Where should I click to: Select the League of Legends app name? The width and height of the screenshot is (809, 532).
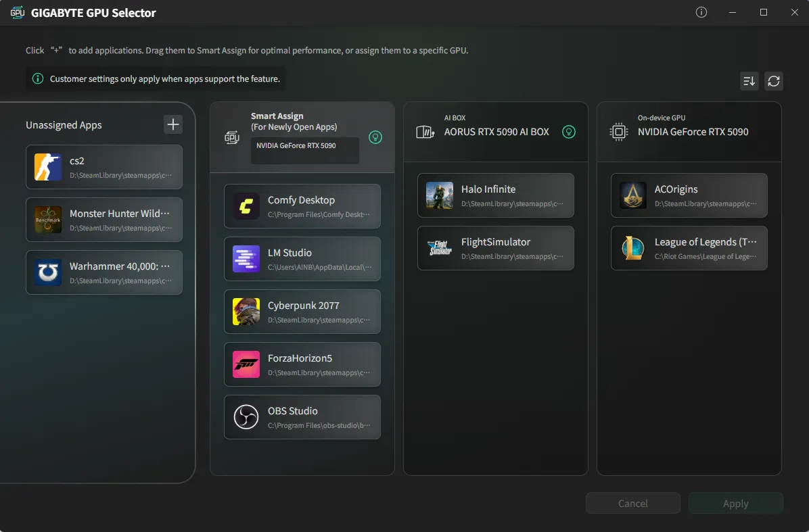click(706, 242)
